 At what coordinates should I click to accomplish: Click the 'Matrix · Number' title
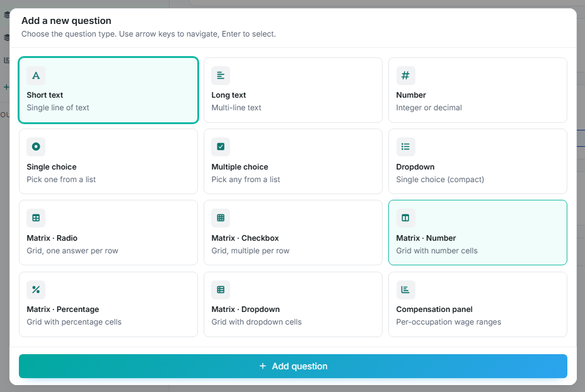[426, 238]
